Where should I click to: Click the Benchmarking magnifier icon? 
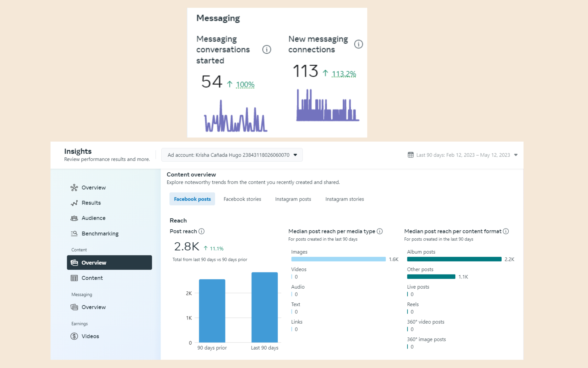(x=74, y=233)
